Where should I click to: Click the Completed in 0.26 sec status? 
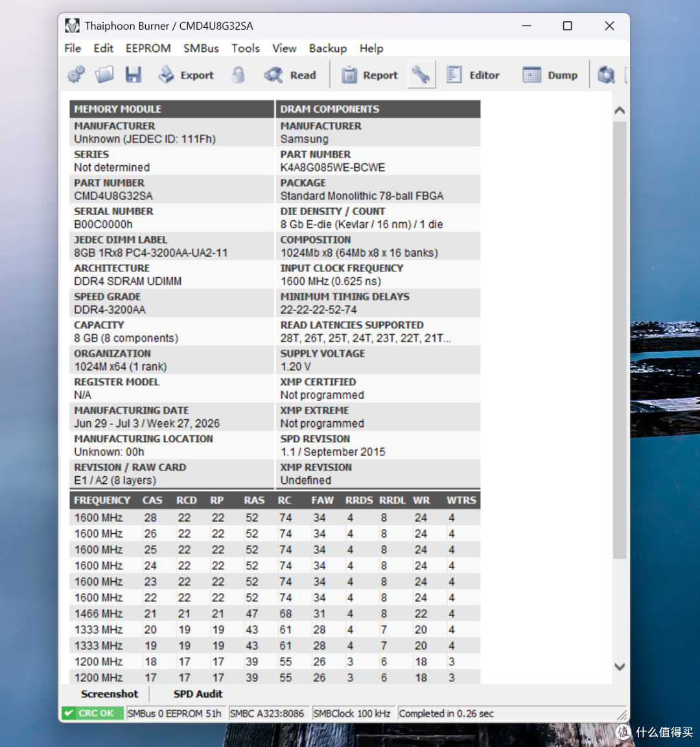[447, 713]
